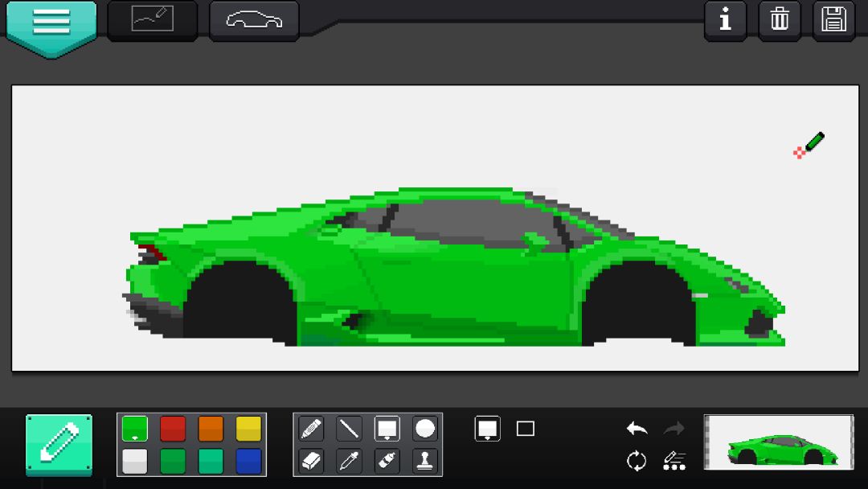The image size is (868, 489).
Task: Choose the filled shape mode
Action: click(x=488, y=429)
